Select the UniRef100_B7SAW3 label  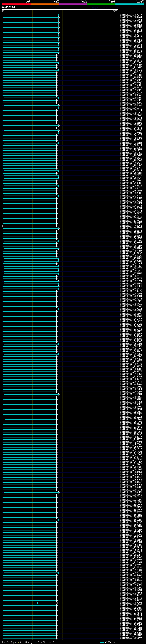click(x=131, y=273)
